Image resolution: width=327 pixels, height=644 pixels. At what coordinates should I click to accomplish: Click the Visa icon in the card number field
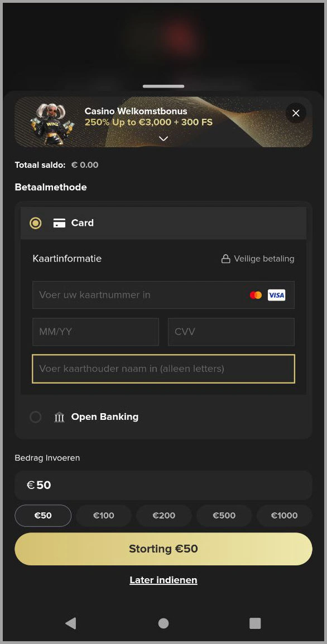[x=276, y=295]
